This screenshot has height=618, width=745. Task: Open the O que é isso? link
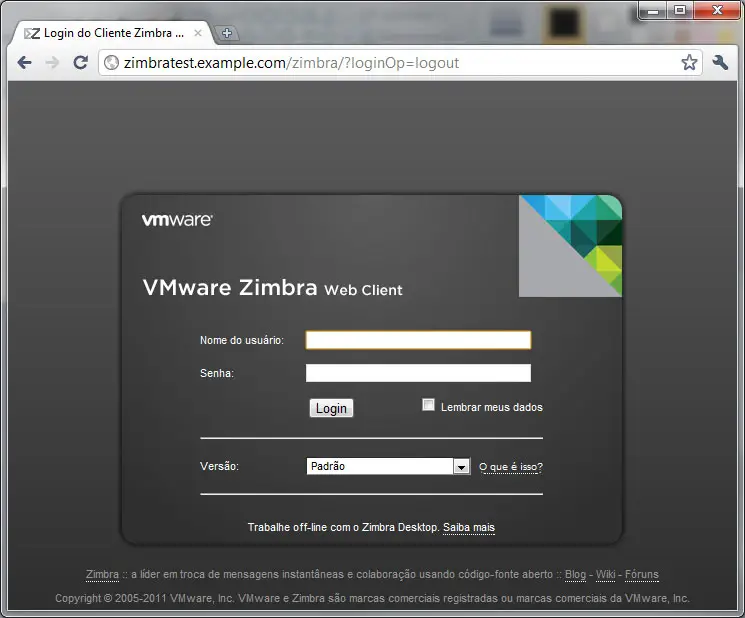(511, 467)
